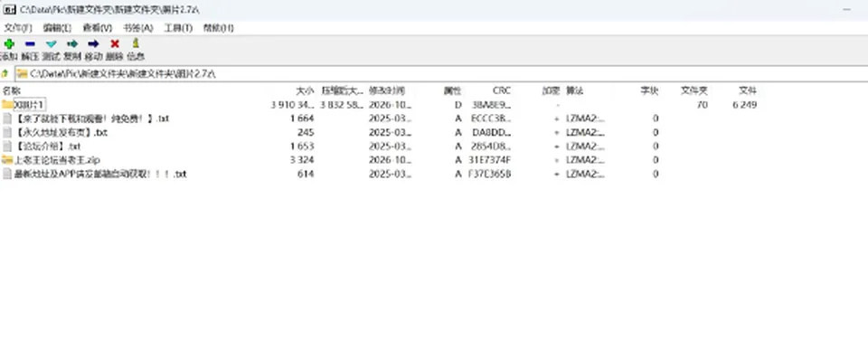Screen dimensions: 868x360
Task: Open the 编辑(E) menu
Action: [58, 28]
